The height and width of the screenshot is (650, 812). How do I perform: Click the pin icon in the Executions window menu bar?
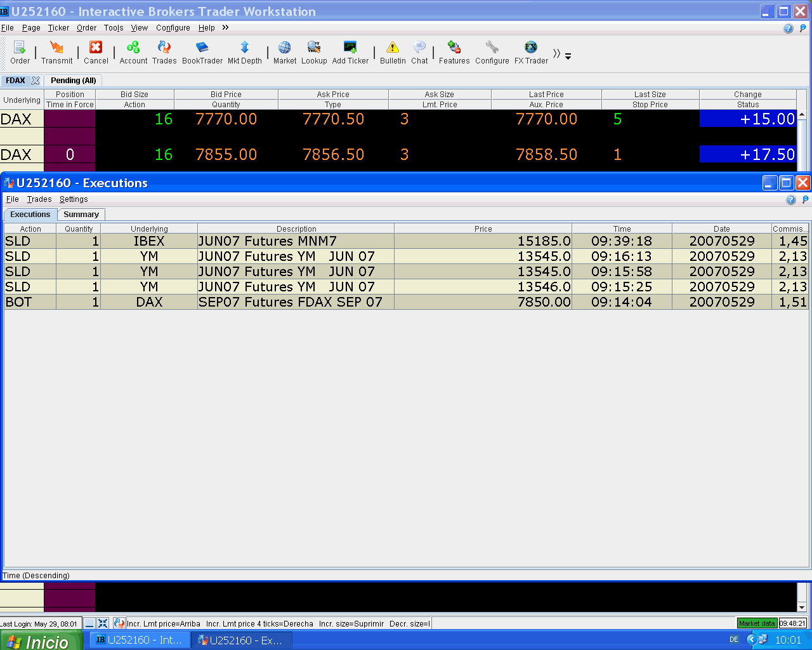pos(805,199)
